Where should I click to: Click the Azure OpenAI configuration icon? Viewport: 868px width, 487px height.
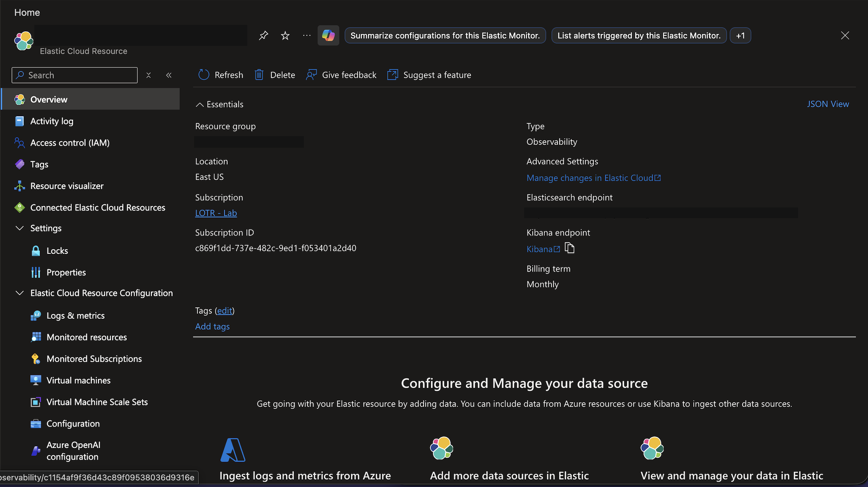click(x=36, y=451)
